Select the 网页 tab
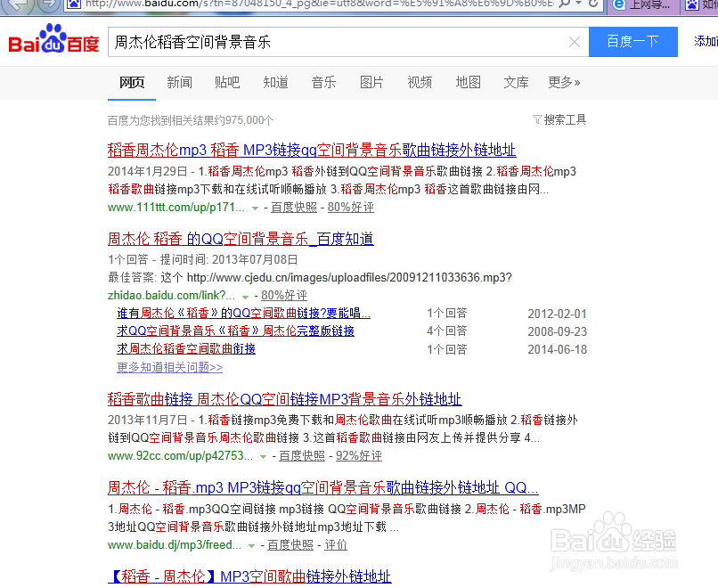Image resolution: width=718 pixels, height=588 pixels. (x=132, y=83)
